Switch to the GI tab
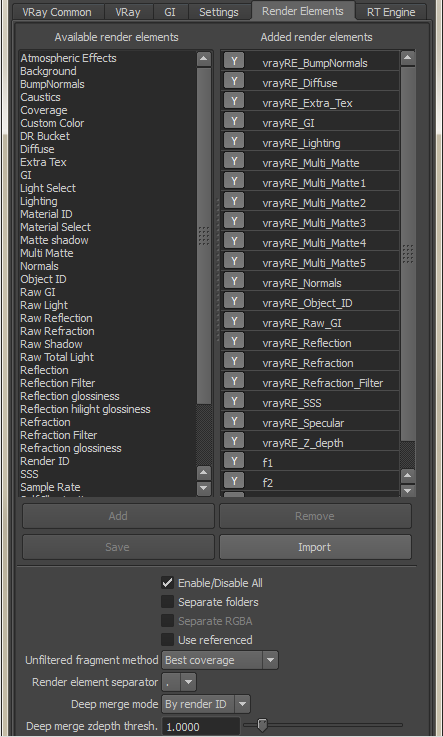Screen dimensions: 443x737 click(x=170, y=12)
